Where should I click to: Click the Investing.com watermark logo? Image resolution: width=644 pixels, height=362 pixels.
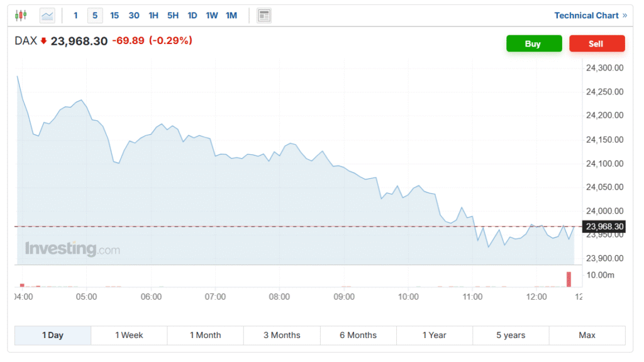[72, 249]
